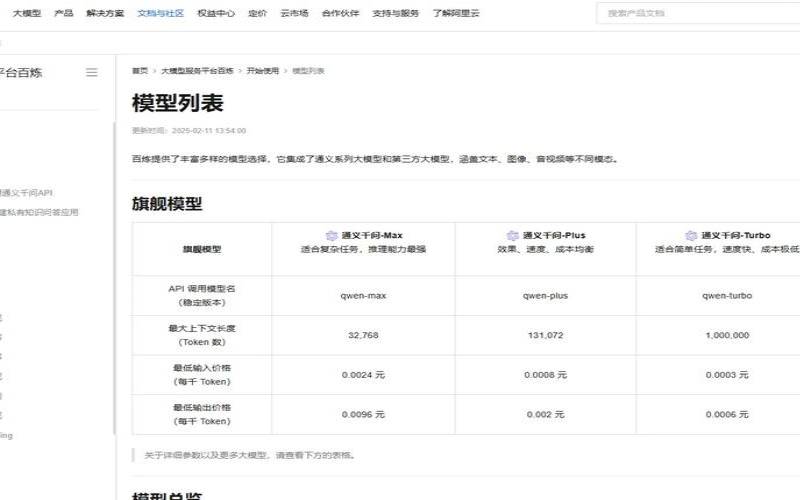This screenshot has width=800, height=500.
Task: Click the 0.0006 元 output price cell
Action: click(x=727, y=414)
